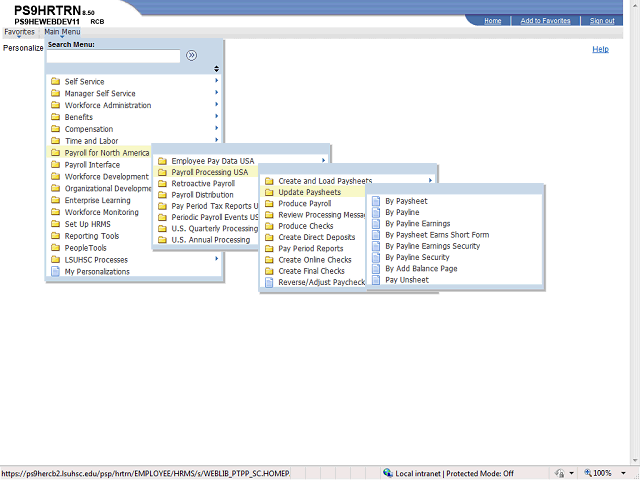Select Retroactive Payroll folder
The height and width of the screenshot is (480, 640).
point(203,184)
